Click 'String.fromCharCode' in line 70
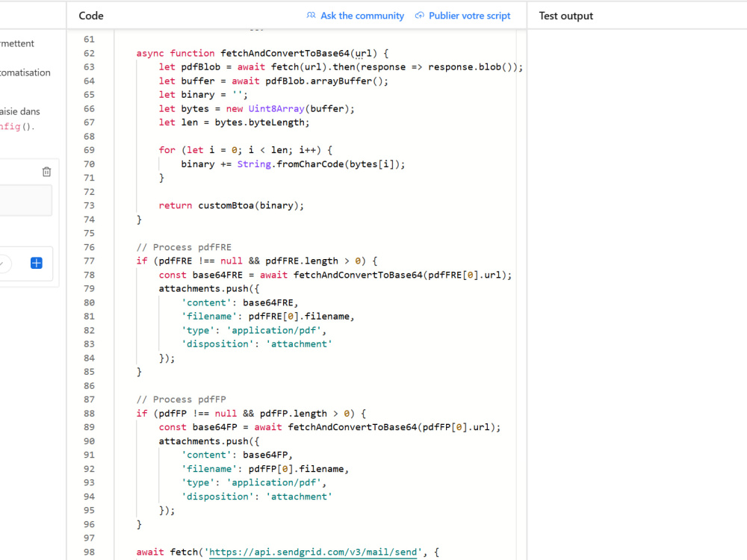Screen dimensions: 747x560 point(291,164)
